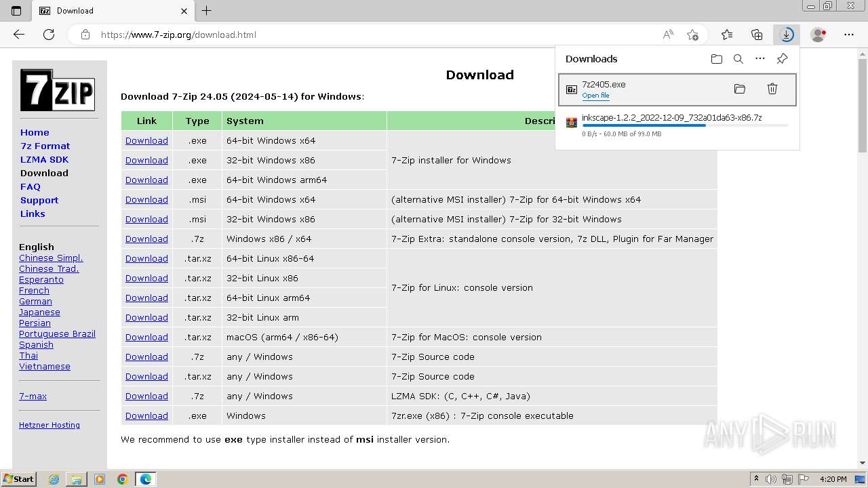The height and width of the screenshot is (488, 868).
Task: Download the LZMA SDK .7z
Action: click(x=146, y=396)
